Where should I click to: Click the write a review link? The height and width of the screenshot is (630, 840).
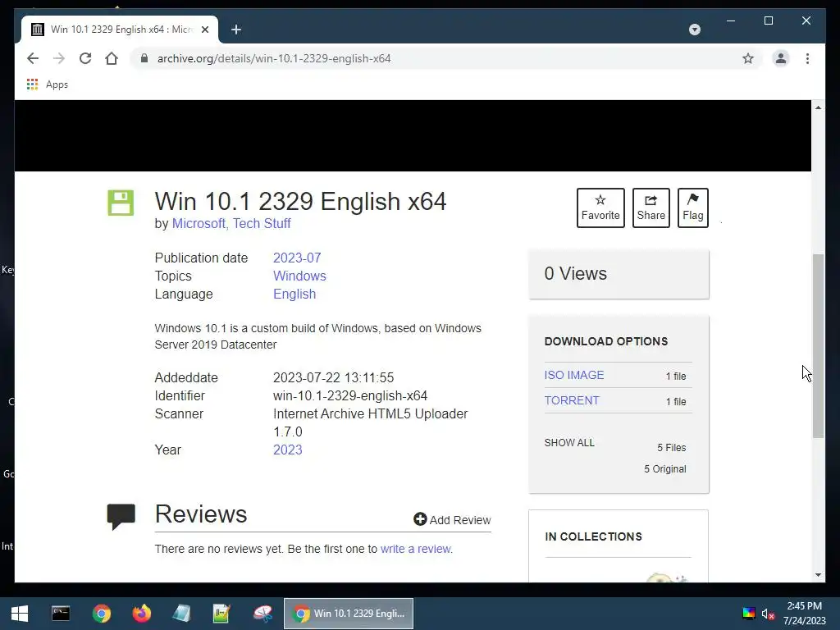coord(416,549)
